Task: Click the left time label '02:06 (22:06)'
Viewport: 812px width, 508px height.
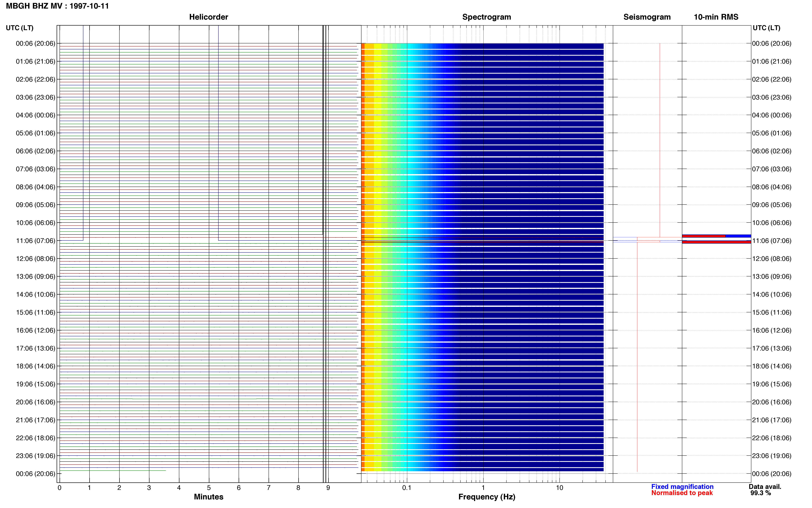Action: (x=36, y=79)
